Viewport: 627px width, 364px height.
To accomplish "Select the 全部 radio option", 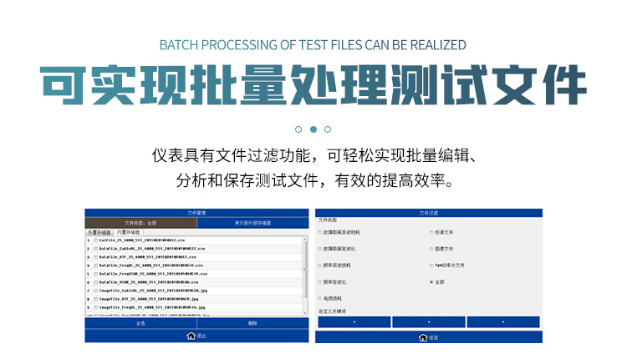I will coord(431,282).
